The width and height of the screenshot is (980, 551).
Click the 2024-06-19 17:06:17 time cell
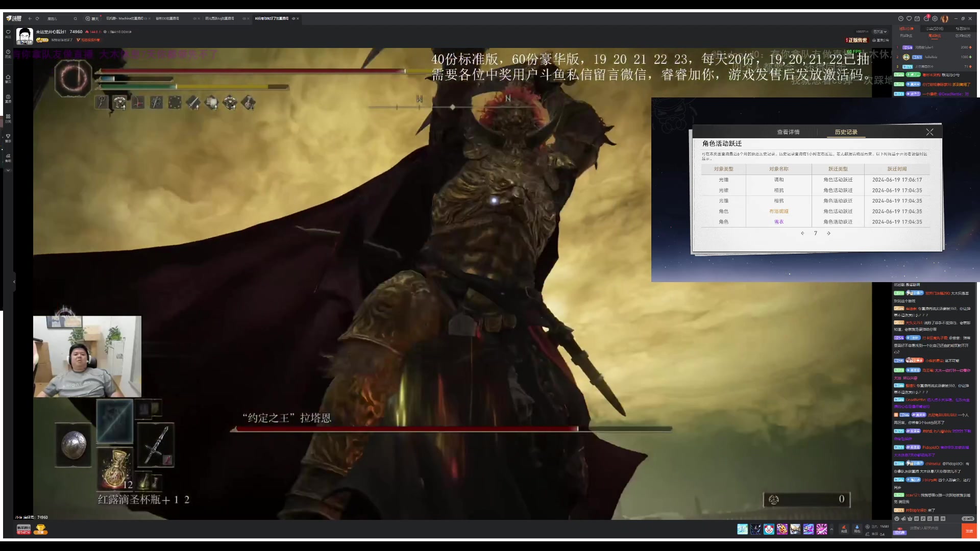pyautogui.click(x=897, y=180)
